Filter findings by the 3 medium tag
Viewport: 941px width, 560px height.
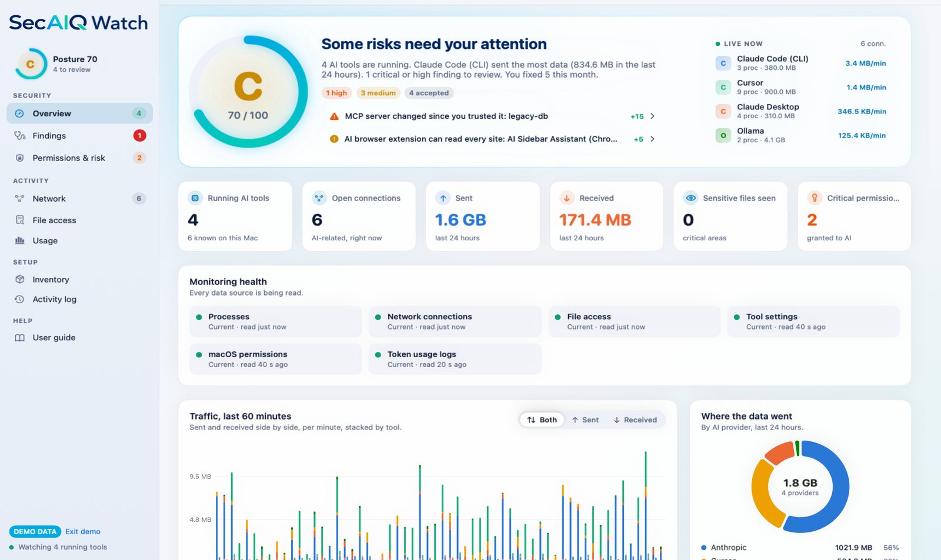378,93
